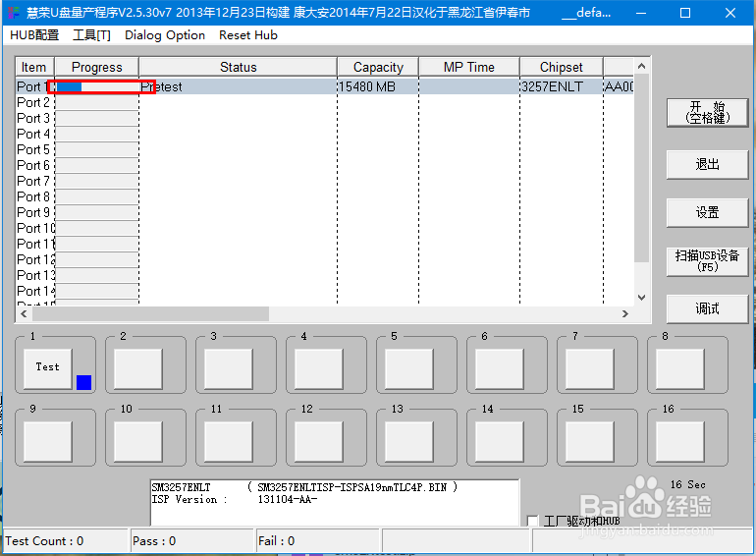Select the empty port slot 7 box

tap(590, 368)
